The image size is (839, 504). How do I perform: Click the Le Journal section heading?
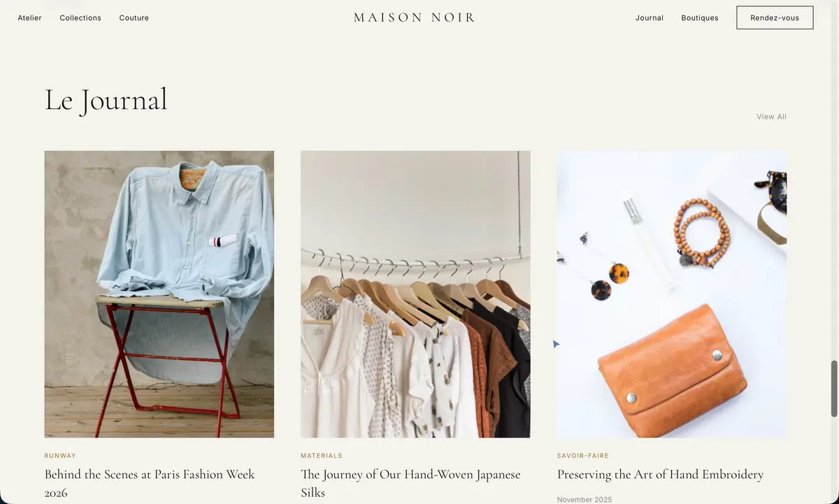[106, 99]
